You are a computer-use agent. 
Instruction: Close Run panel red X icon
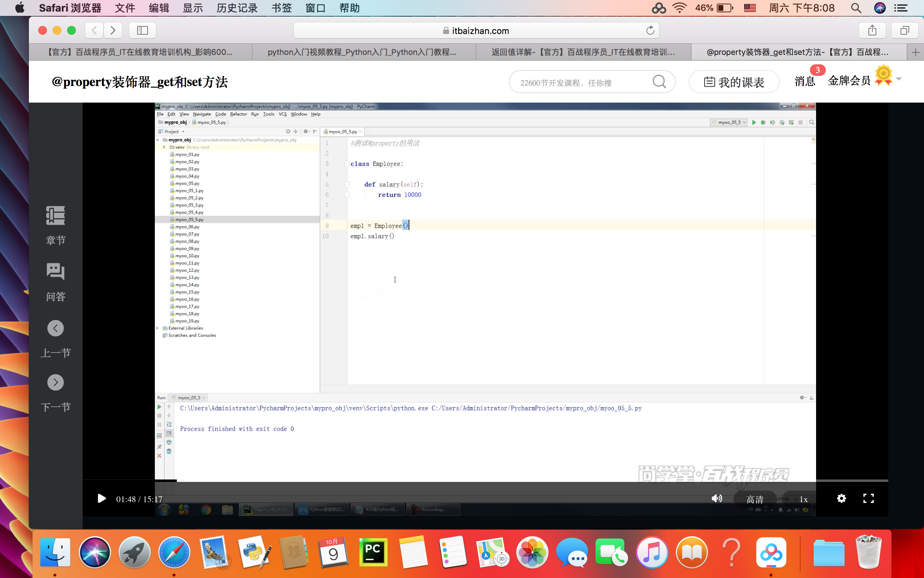[x=159, y=456]
